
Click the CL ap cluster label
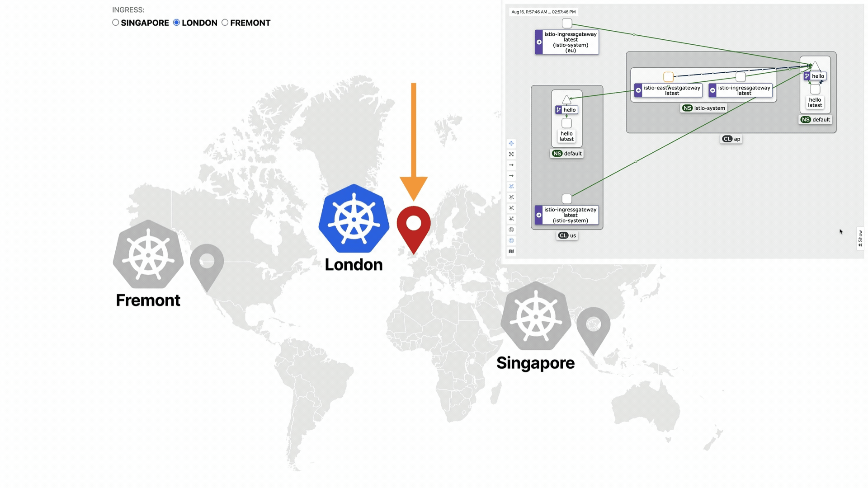pyautogui.click(x=731, y=139)
